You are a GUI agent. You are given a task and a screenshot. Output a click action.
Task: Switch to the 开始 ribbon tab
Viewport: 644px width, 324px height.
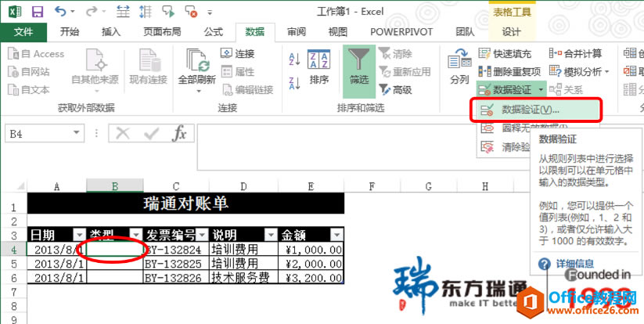click(70, 32)
